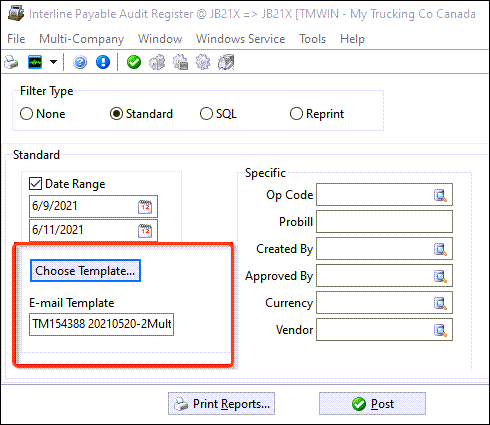Click the printer icon in toolbar

click(11, 62)
